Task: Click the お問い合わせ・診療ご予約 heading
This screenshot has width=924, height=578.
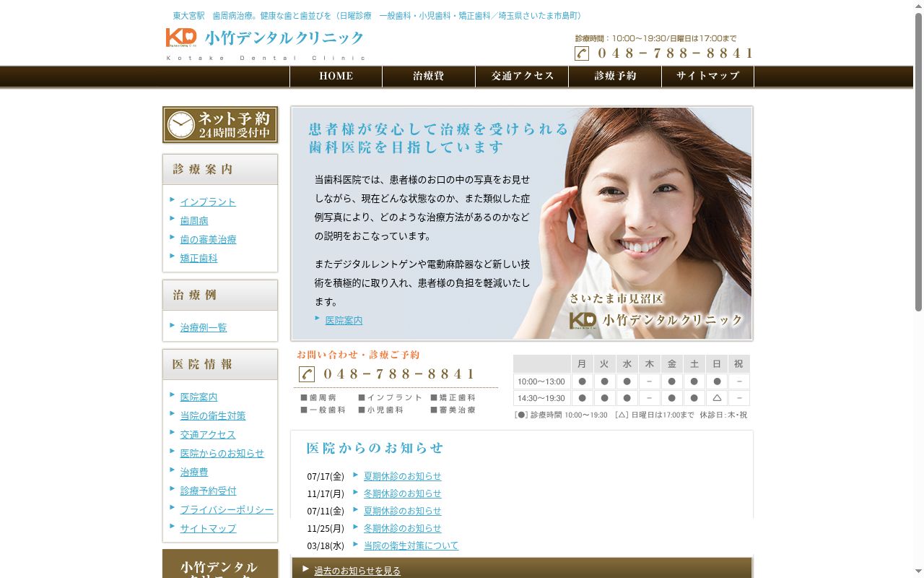Action: coord(358,355)
